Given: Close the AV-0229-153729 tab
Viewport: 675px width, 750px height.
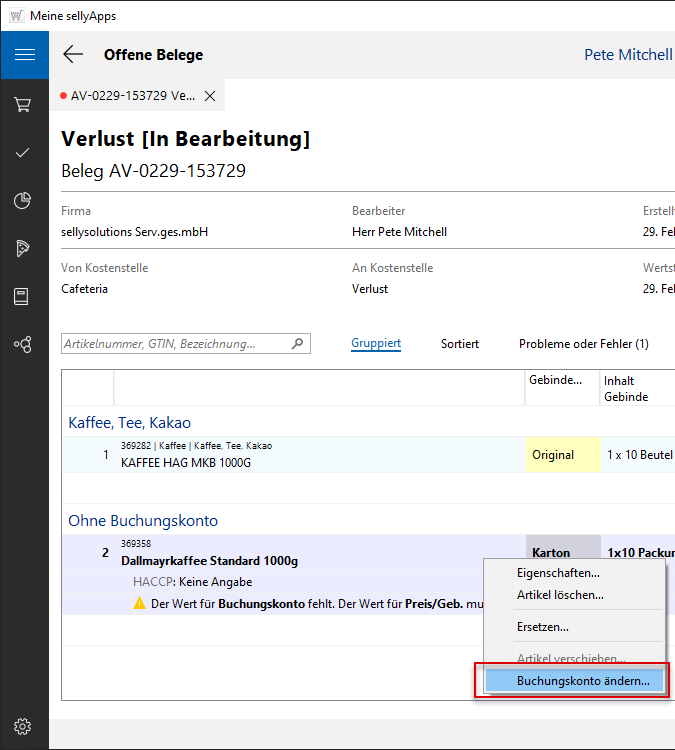Looking at the screenshot, I should click(x=210, y=96).
